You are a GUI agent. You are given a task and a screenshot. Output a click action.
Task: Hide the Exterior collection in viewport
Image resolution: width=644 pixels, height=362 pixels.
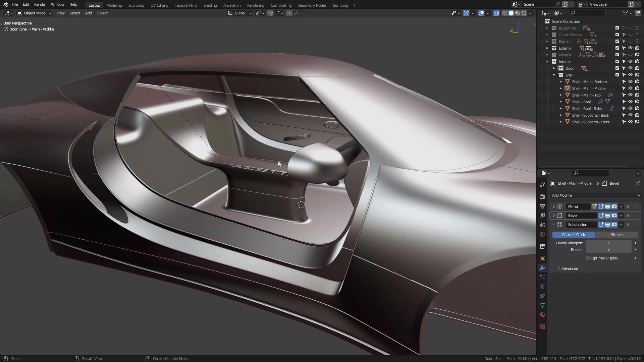(631, 48)
